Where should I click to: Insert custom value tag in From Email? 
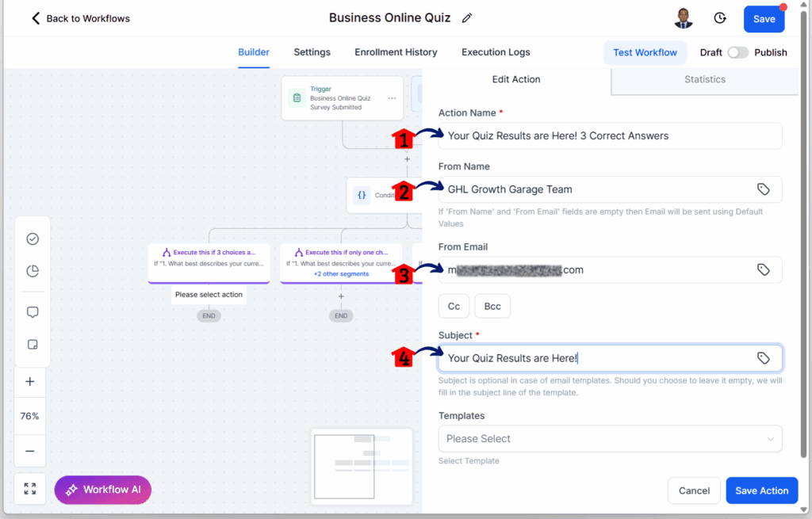(x=764, y=269)
